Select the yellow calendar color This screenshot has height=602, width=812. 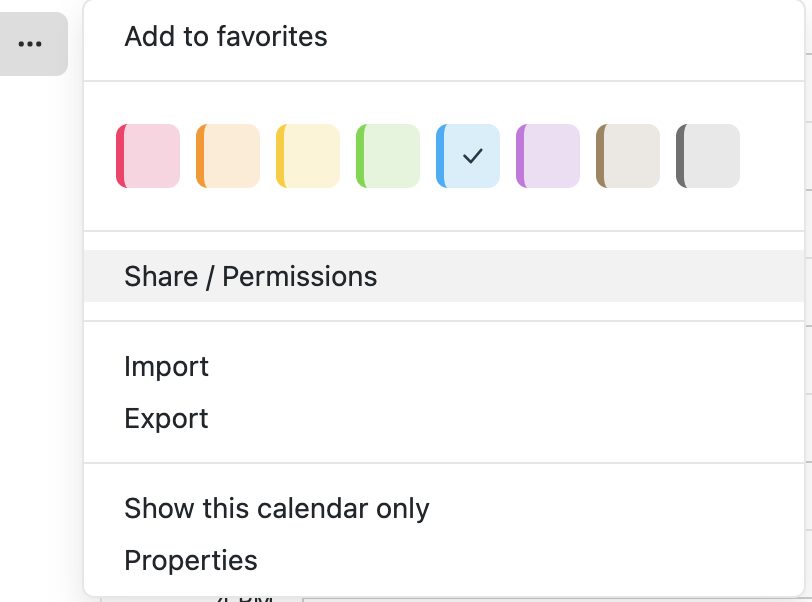[x=309, y=156]
